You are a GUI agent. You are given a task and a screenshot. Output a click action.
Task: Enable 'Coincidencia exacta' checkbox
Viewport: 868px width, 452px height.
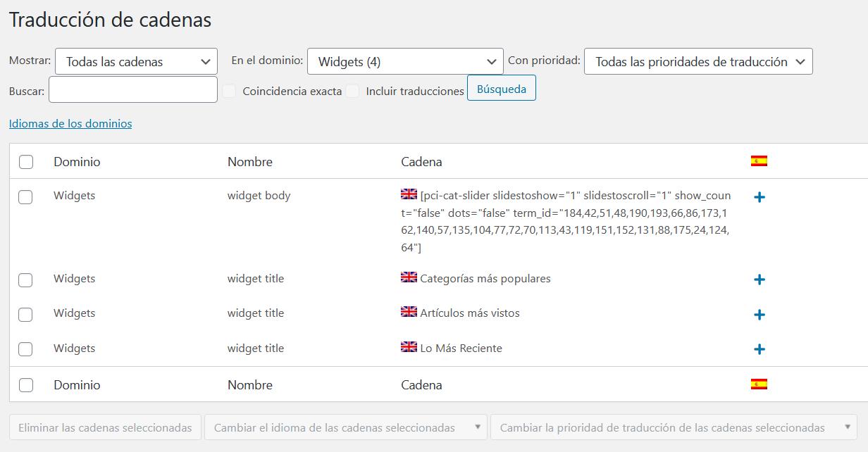[x=230, y=91]
